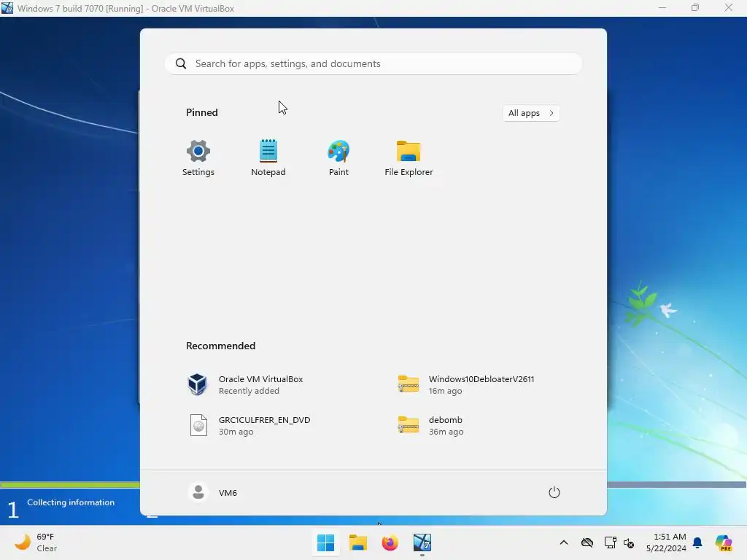Click the Pinned section heading
The height and width of the screenshot is (560, 747).
[201, 112]
